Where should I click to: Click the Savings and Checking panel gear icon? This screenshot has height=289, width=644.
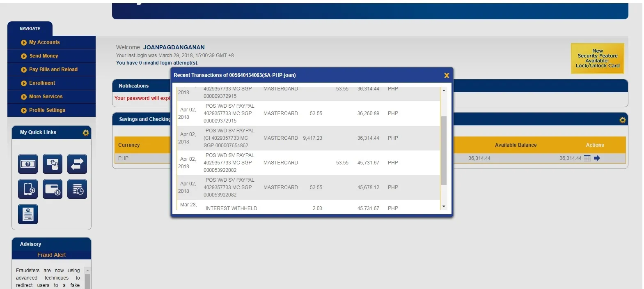622,120
